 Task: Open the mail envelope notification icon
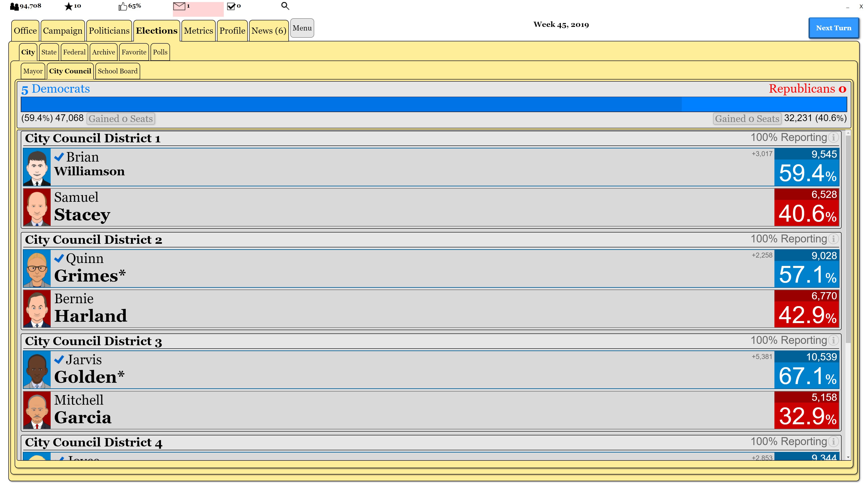tap(179, 6)
